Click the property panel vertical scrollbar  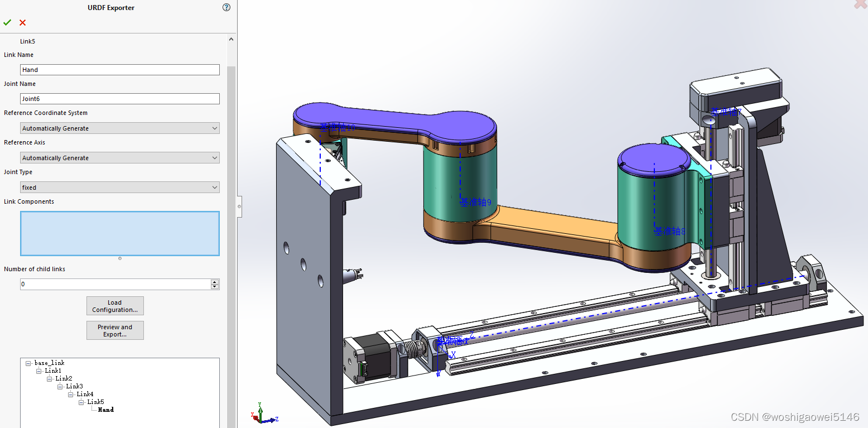click(x=231, y=246)
